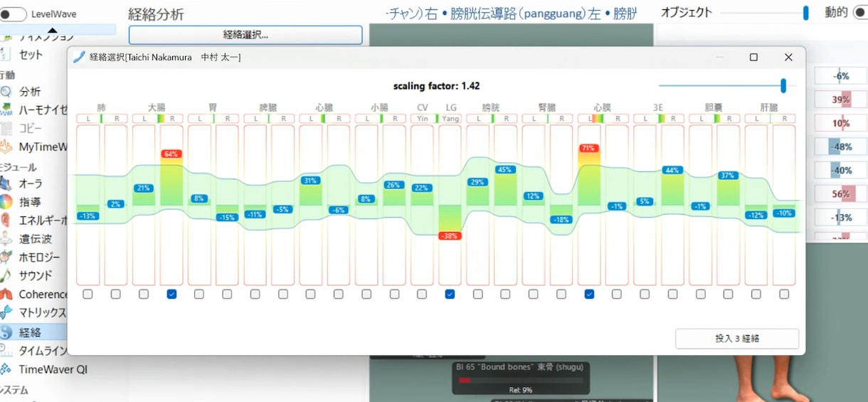Click the 小腸 R 26% value label
868x402 pixels.
pos(394,185)
